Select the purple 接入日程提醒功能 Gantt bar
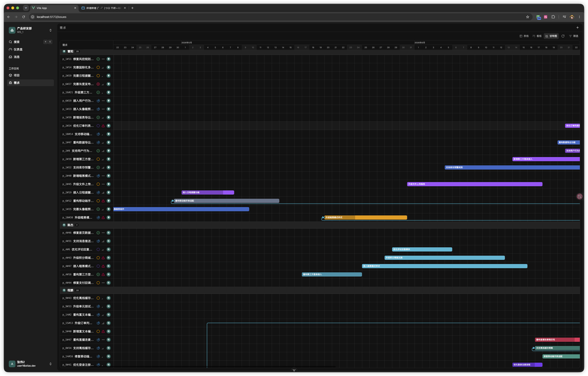 click(208, 193)
